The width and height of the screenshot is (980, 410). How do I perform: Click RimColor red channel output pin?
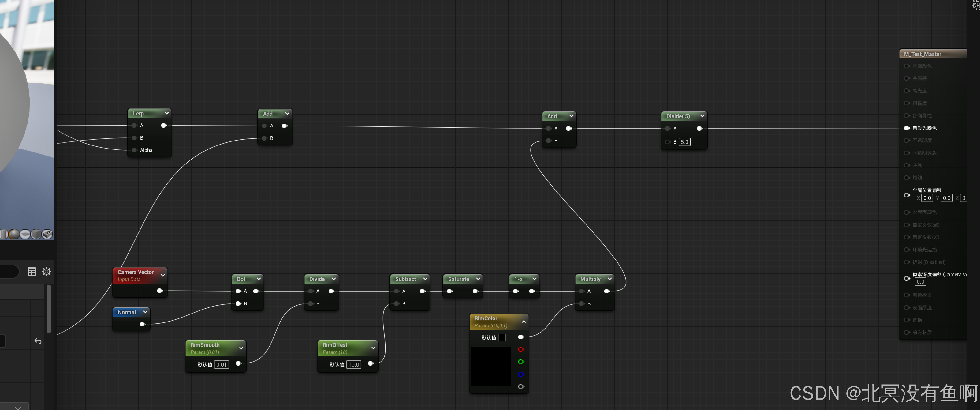pos(521,349)
